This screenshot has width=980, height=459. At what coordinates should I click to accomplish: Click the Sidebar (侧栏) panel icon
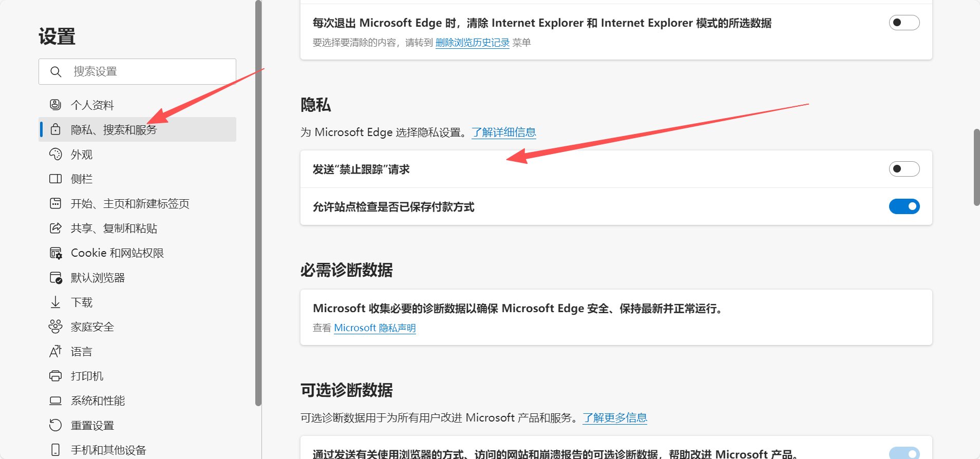pos(55,179)
